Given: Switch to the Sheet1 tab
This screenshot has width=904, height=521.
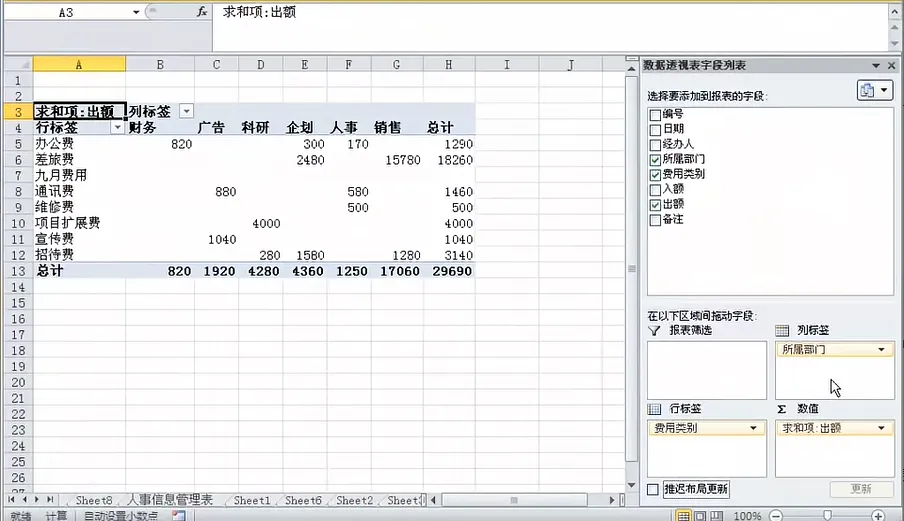Looking at the screenshot, I should click(x=252, y=500).
